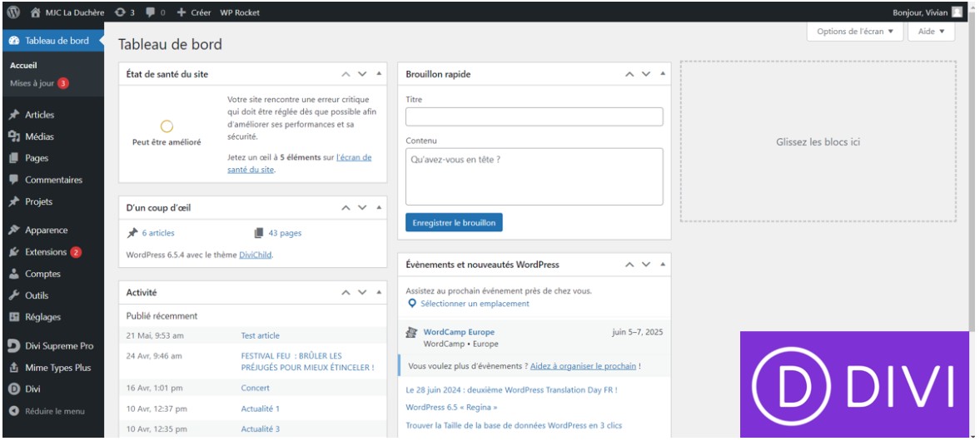
Task: Toggle the Brouillon rapide panel closed
Action: point(664,74)
